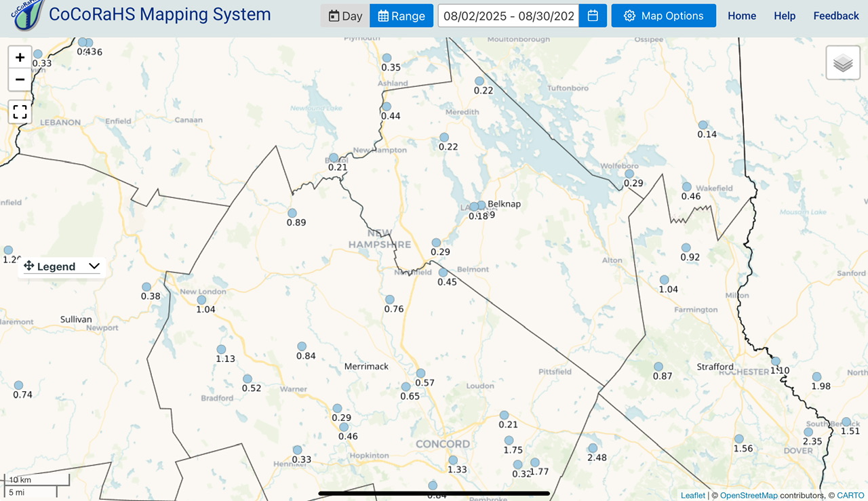
Task: Click the LEBANON city label
Action: pyautogui.click(x=60, y=123)
